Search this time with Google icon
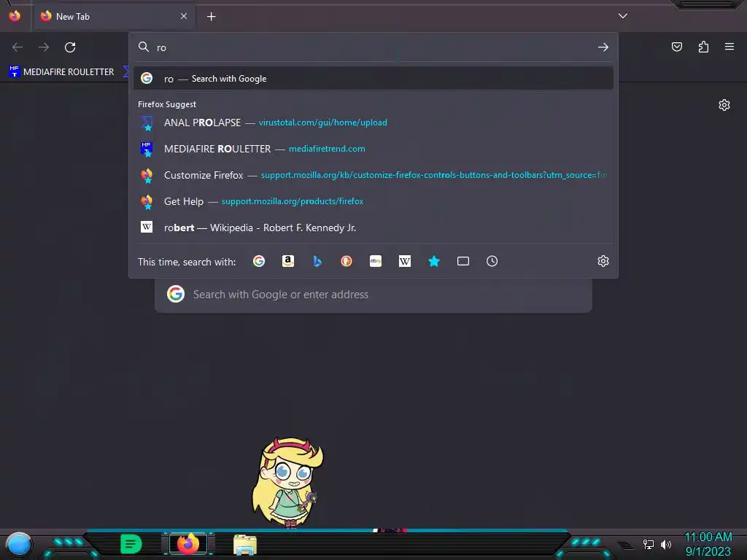Screen dimensions: 747x560 point(259,261)
